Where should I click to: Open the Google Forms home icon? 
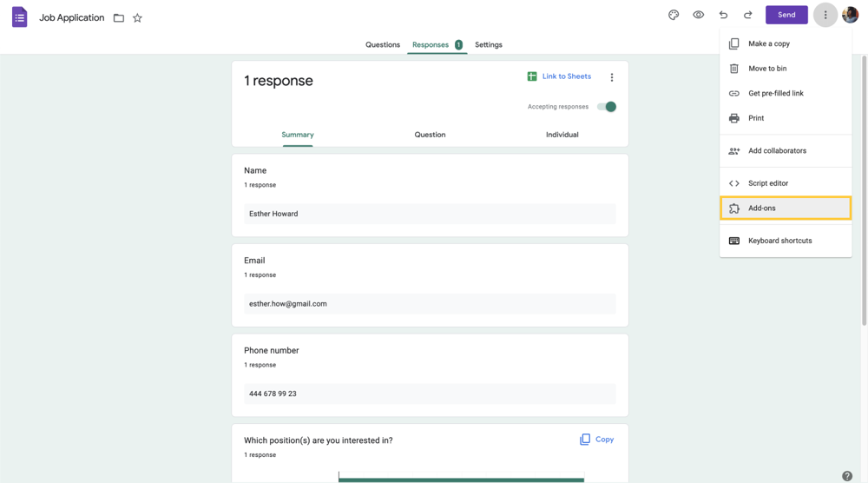pyautogui.click(x=19, y=17)
